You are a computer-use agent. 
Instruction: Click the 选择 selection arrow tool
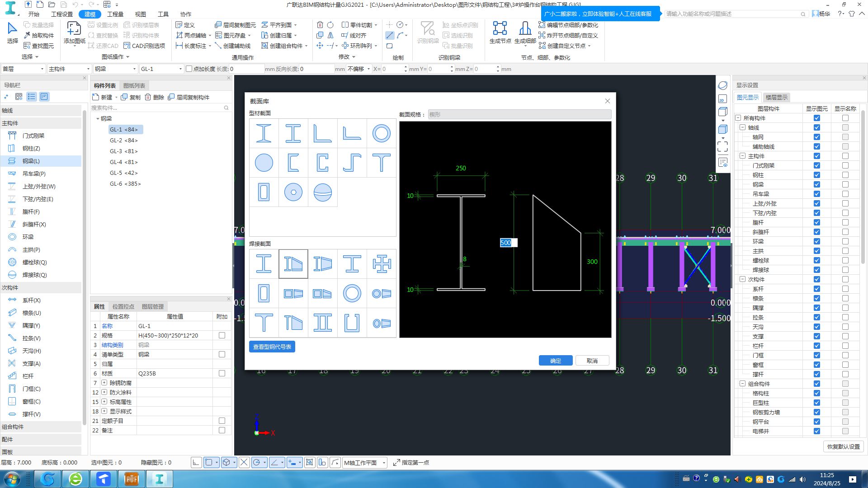click(x=12, y=33)
